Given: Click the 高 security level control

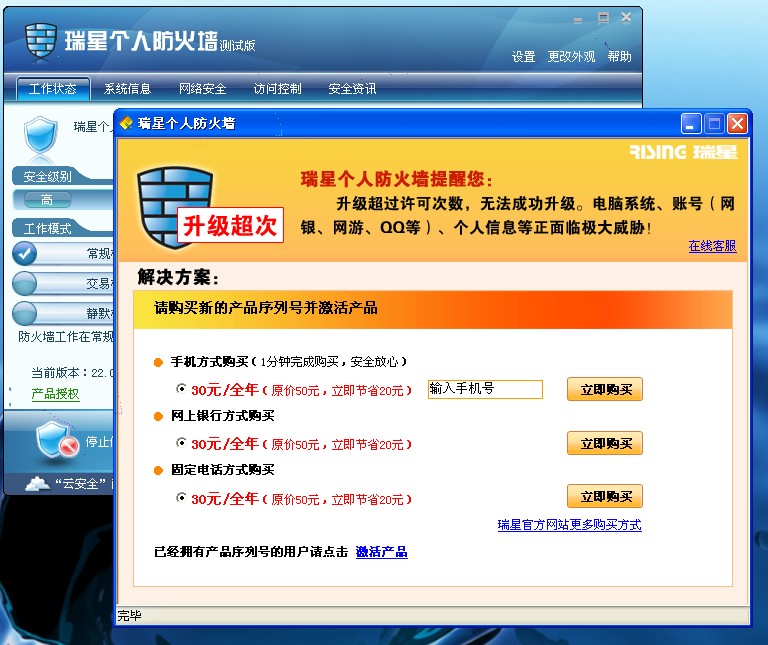Looking at the screenshot, I should coord(47,199).
